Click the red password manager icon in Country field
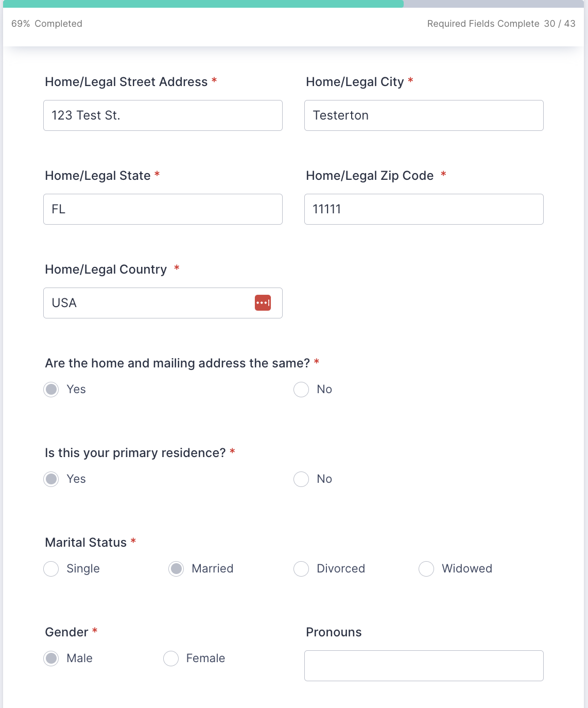The height and width of the screenshot is (708, 588). 263,303
